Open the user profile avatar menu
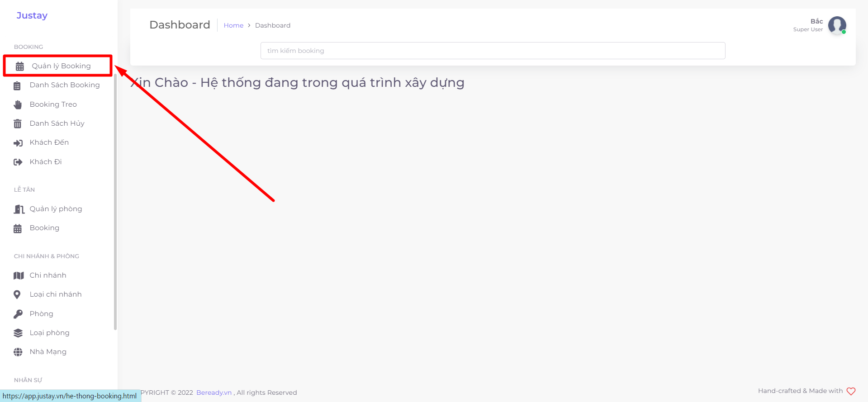Viewport: 868px width, 402px height. [837, 25]
